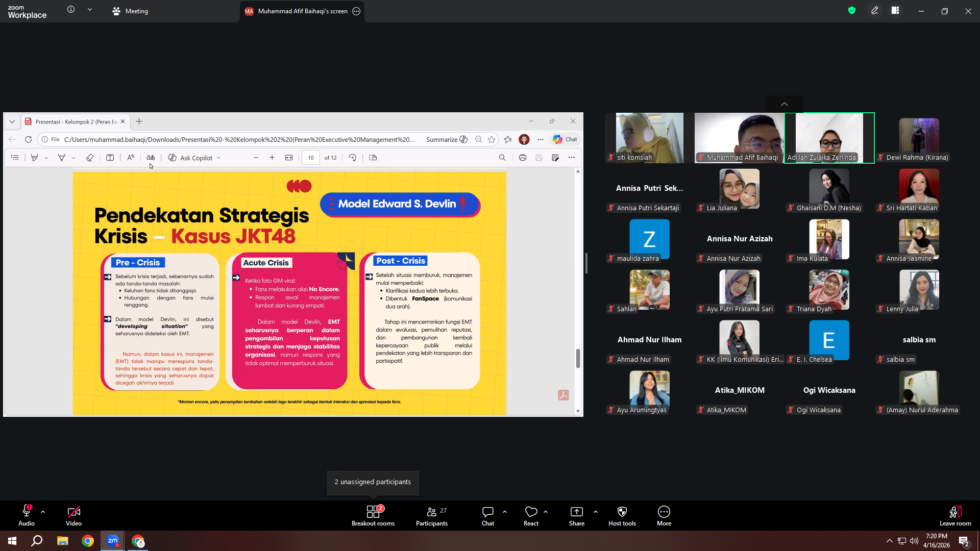Image resolution: width=980 pixels, height=551 pixels.
Task: Open the Participants panel
Action: pyautogui.click(x=432, y=515)
